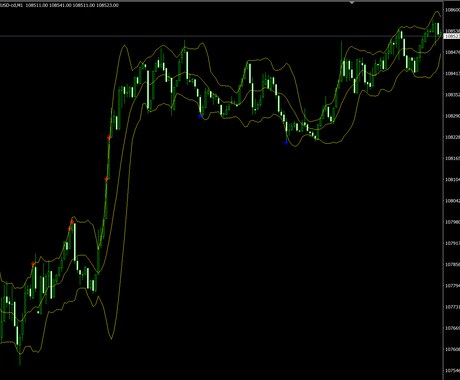460x380 pixels.
Task: Click the 107731 price axis label
Action: click(453, 307)
